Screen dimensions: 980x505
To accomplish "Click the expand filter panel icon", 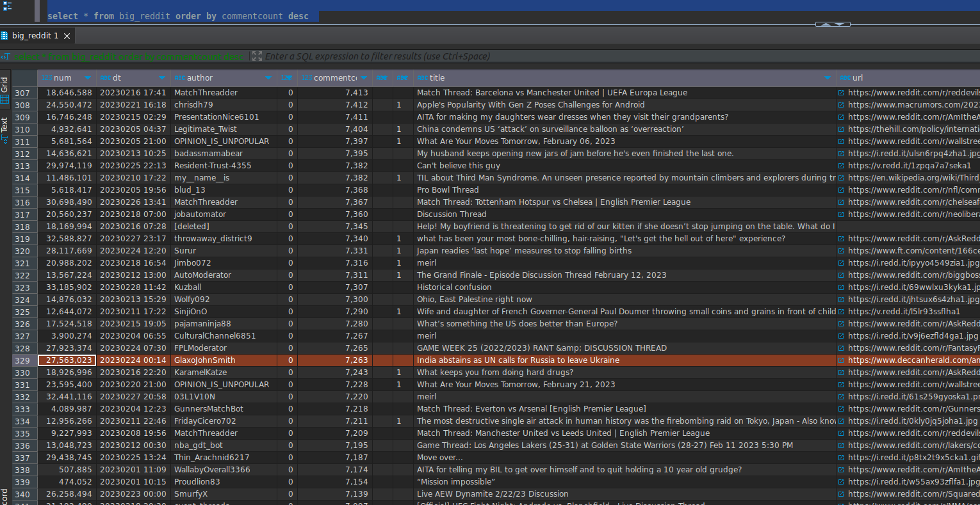I will pyautogui.click(x=257, y=56).
